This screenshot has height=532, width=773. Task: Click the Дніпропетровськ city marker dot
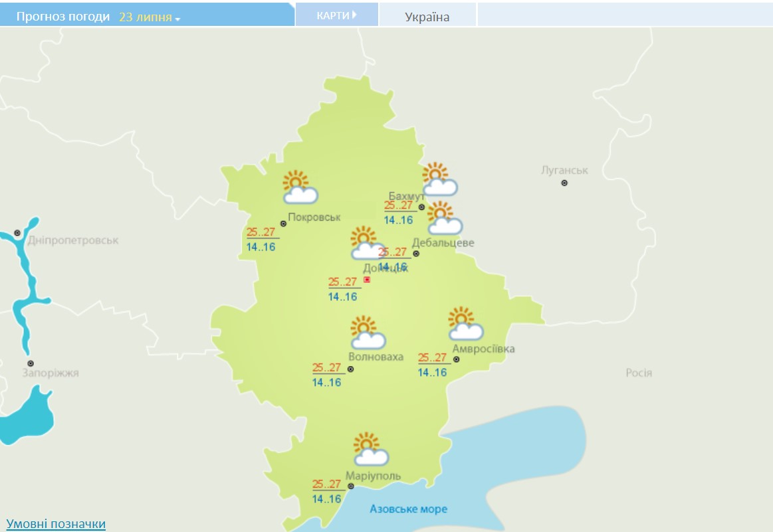(x=18, y=233)
